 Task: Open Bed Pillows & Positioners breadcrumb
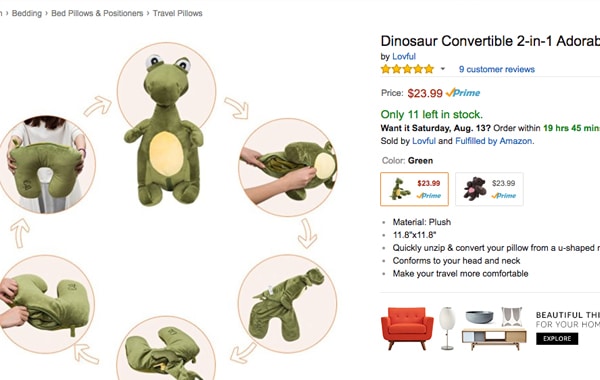97,13
